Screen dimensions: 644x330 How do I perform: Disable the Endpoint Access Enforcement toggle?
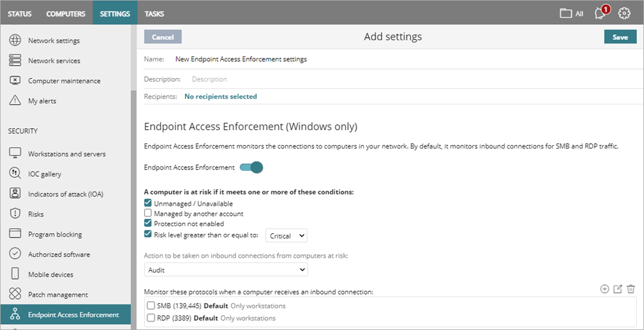click(x=251, y=168)
